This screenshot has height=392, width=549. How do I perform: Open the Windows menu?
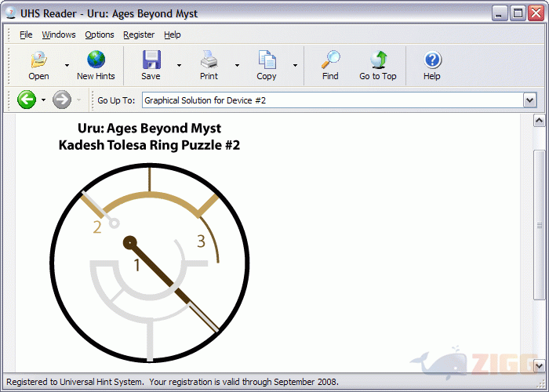point(59,34)
